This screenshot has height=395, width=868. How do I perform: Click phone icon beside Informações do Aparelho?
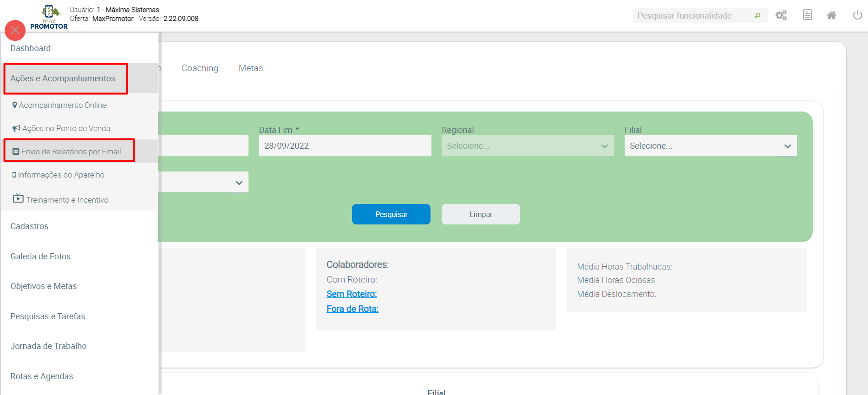[x=14, y=175]
